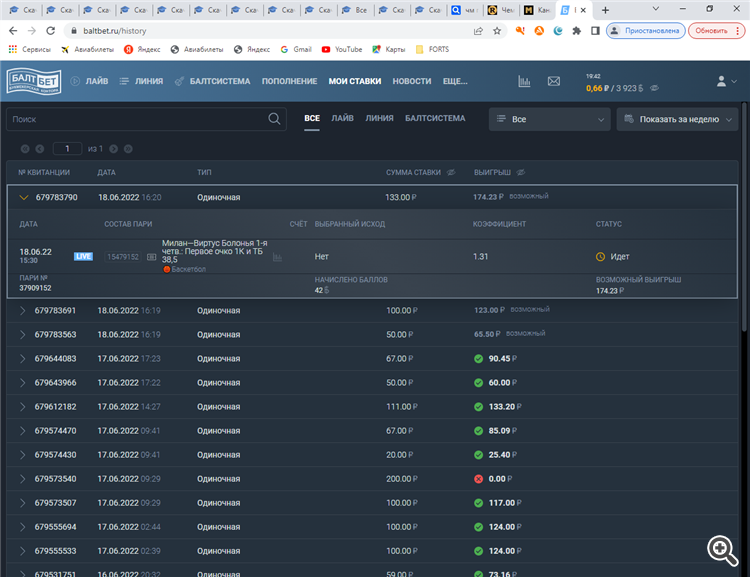This screenshot has height=577, width=750.
Task: Open YouTube bookmark
Action: [x=342, y=49]
